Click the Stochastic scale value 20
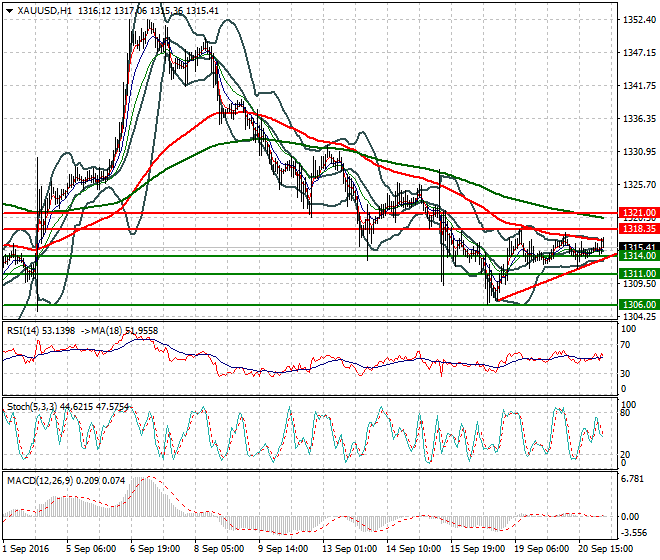The image size is (660, 560). [625, 455]
